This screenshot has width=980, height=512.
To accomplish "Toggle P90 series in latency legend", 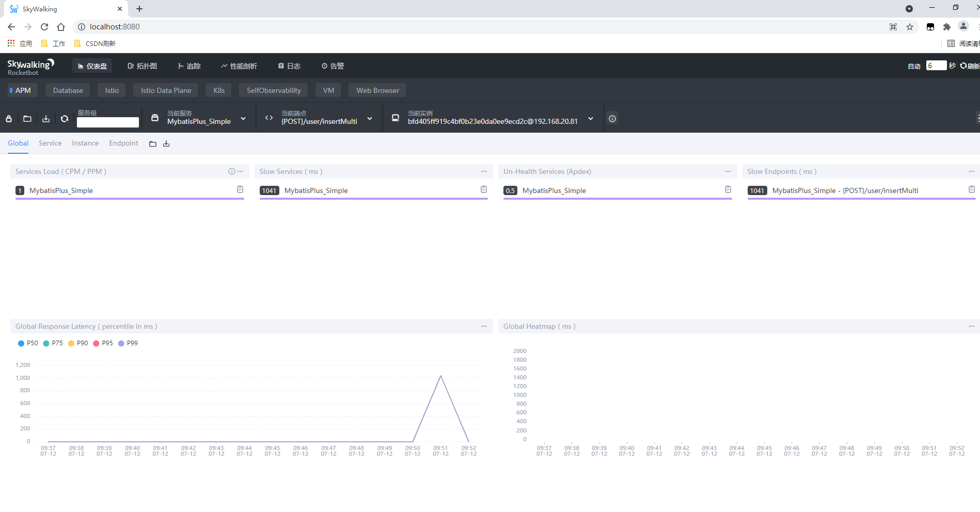I will coord(78,343).
